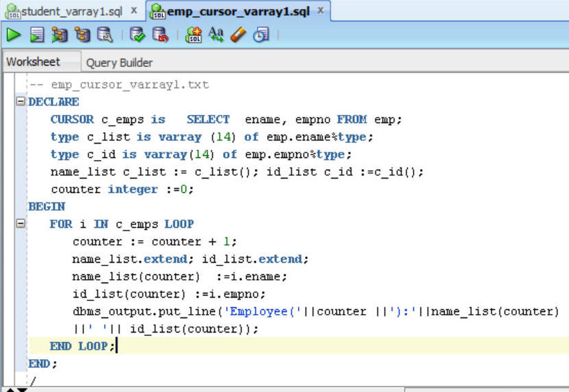Click 'name_list.extend' text
Viewport: 569px width, 392px height.
130,259
